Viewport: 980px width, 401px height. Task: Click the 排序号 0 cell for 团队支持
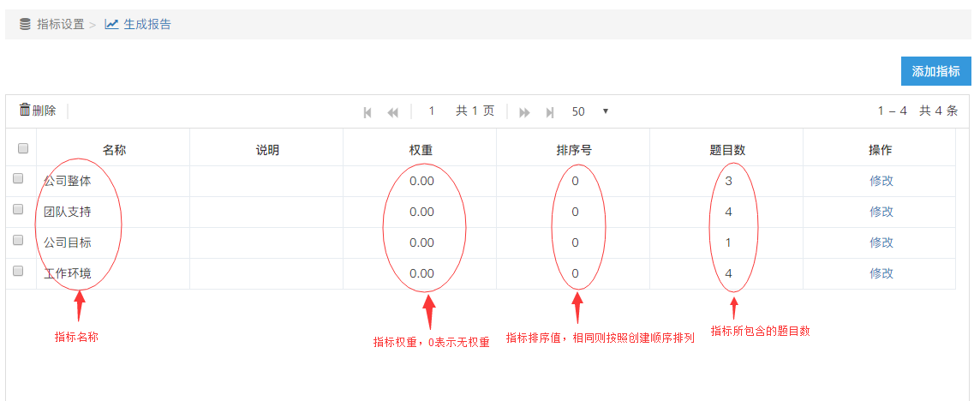pos(573,212)
